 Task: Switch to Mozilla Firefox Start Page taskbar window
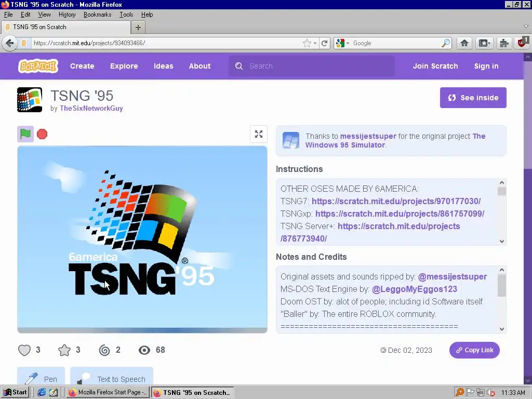click(108, 393)
